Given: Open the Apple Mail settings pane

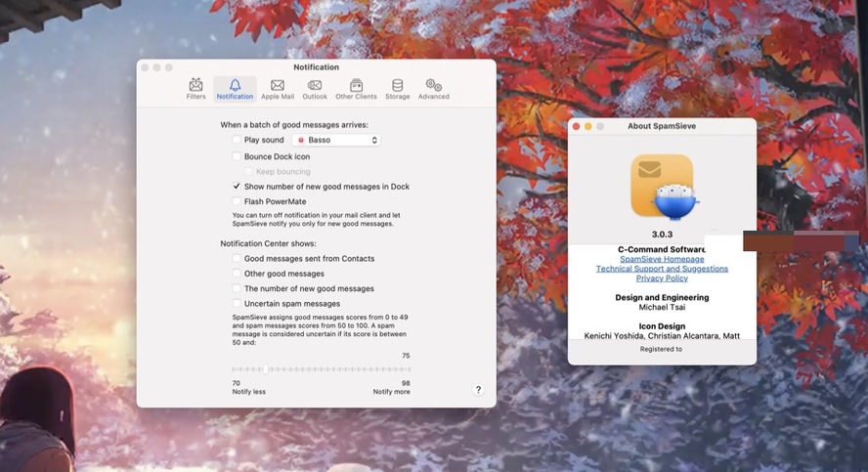Looking at the screenshot, I should [x=277, y=89].
